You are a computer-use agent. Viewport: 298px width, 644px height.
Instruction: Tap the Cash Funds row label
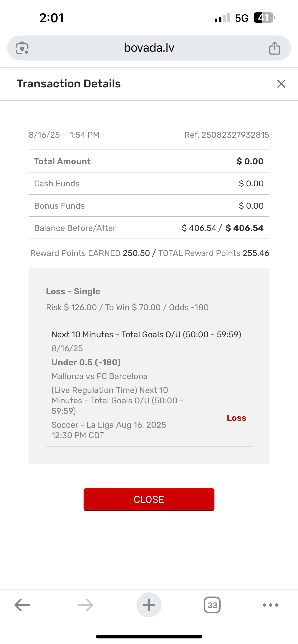[x=57, y=184]
